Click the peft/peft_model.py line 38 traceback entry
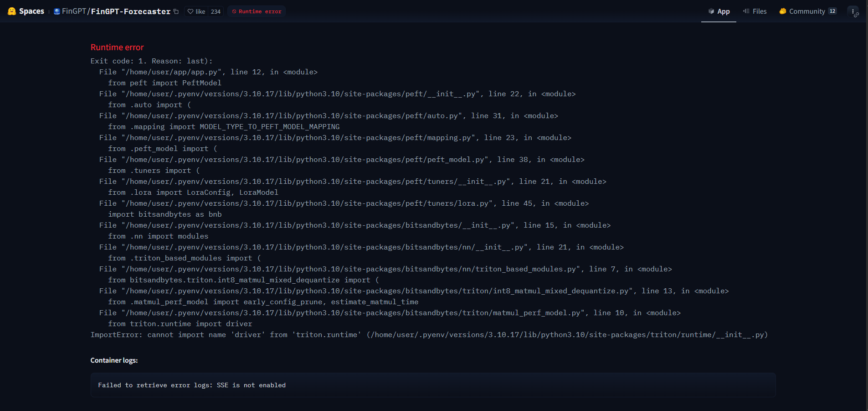The image size is (868, 411). tap(342, 160)
